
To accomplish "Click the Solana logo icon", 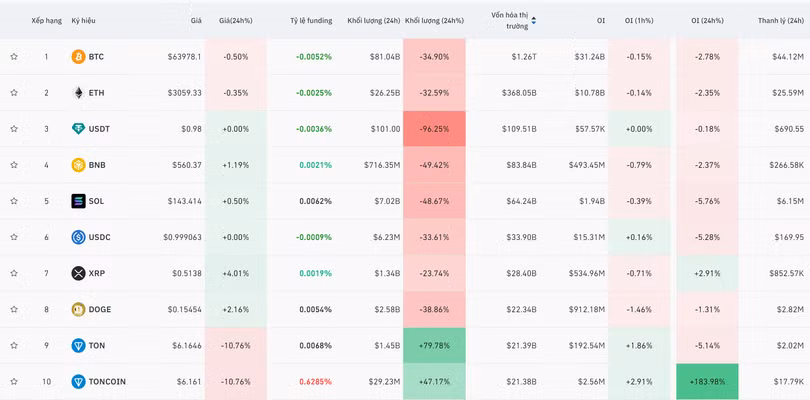I will 78,201.
